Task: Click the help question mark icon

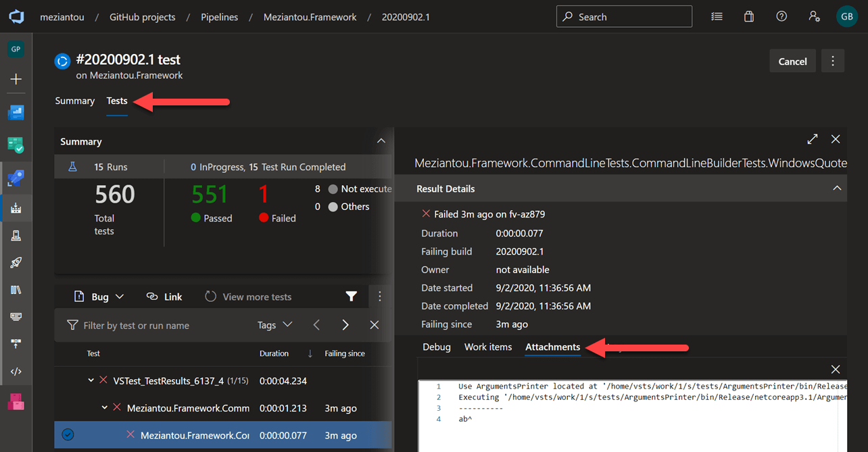Action: coord(781,17)
